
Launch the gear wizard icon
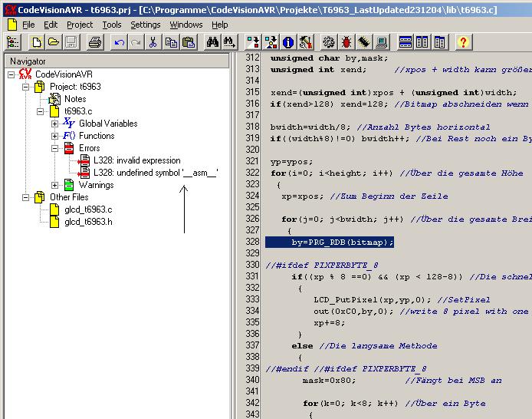click(x=329, y=42)
